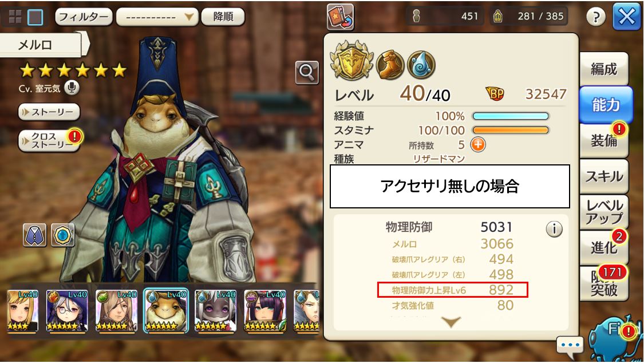Click the magnifying glass zoom icon
644x363 pixels.
307,72
